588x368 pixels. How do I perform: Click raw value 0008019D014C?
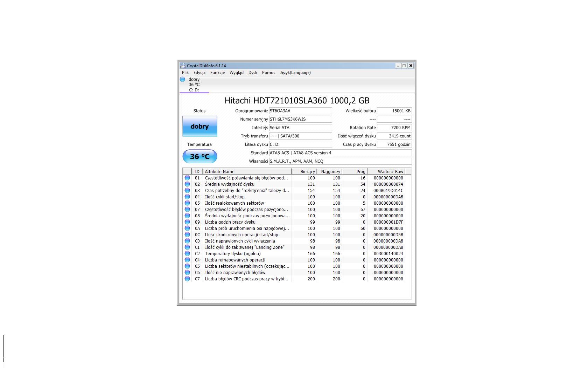388,191
